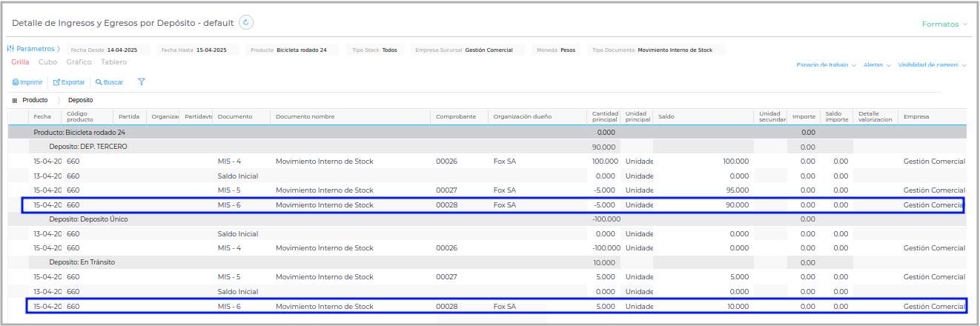Switch to the Cubo tab
Screen dimensions: 980x326
(x=47, y=62)
